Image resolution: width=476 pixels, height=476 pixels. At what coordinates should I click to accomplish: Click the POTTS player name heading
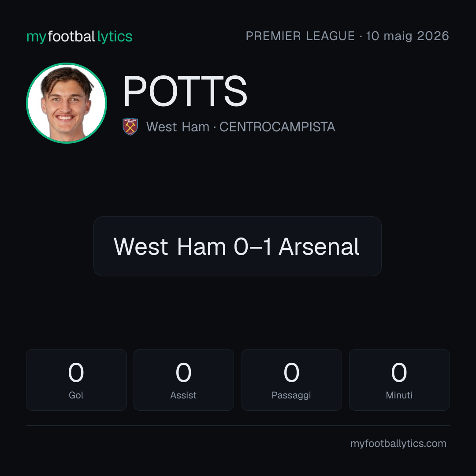(x=185, y=91)
